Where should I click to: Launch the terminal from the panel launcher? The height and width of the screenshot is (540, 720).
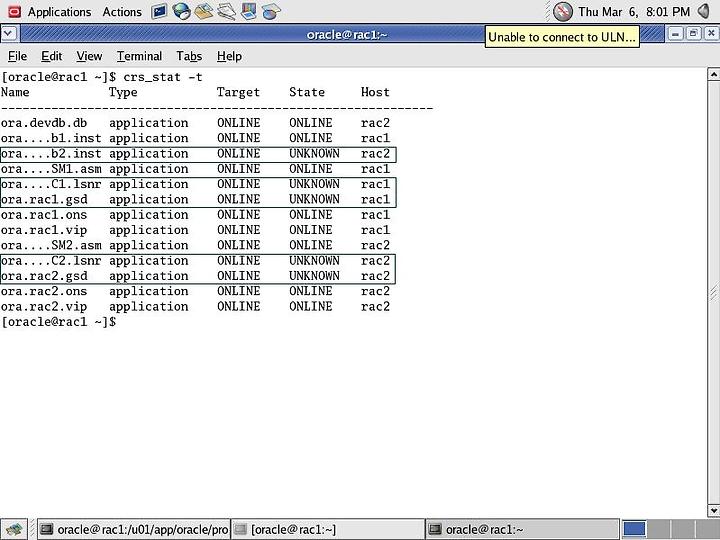[159, 11]
